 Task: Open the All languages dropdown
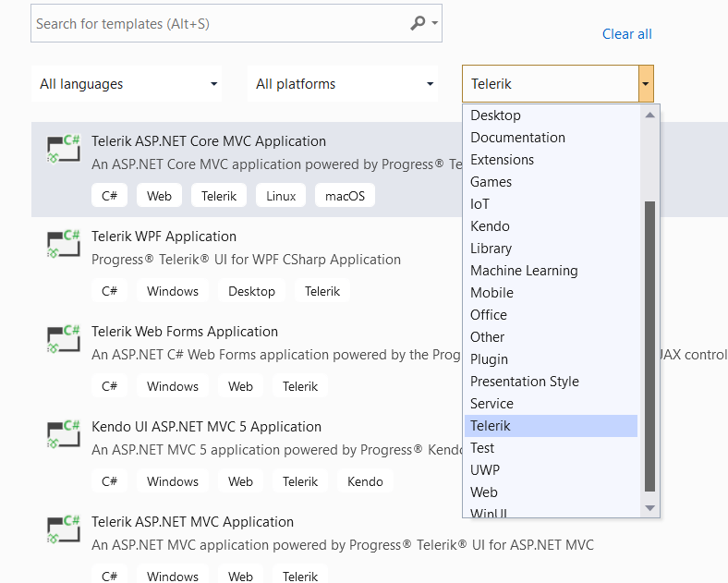coord(127,84)
